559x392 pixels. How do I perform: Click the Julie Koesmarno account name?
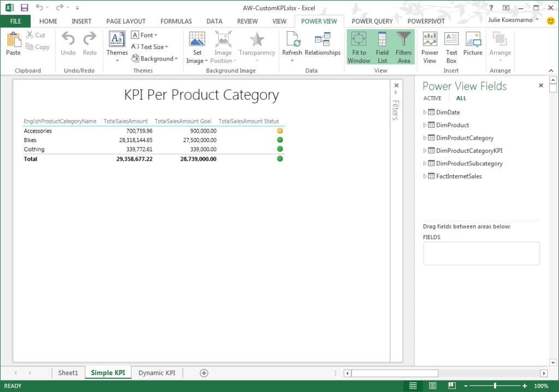pos(510,20)
